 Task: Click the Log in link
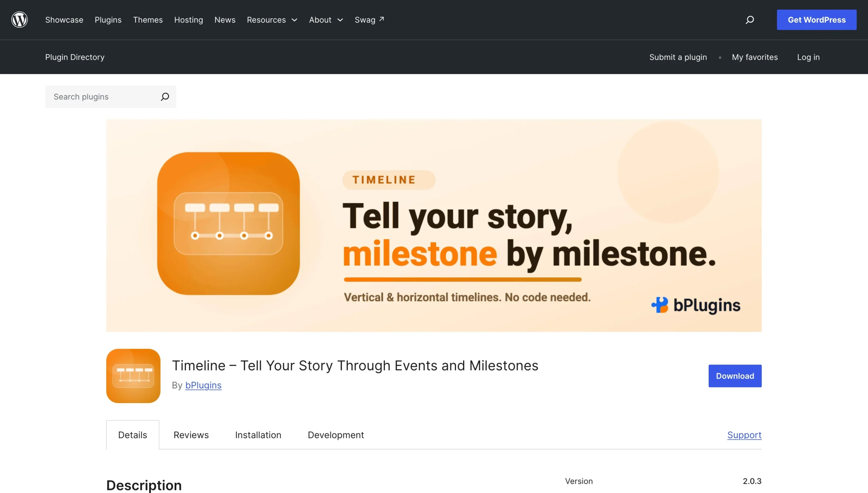click(x=808, y=57)
